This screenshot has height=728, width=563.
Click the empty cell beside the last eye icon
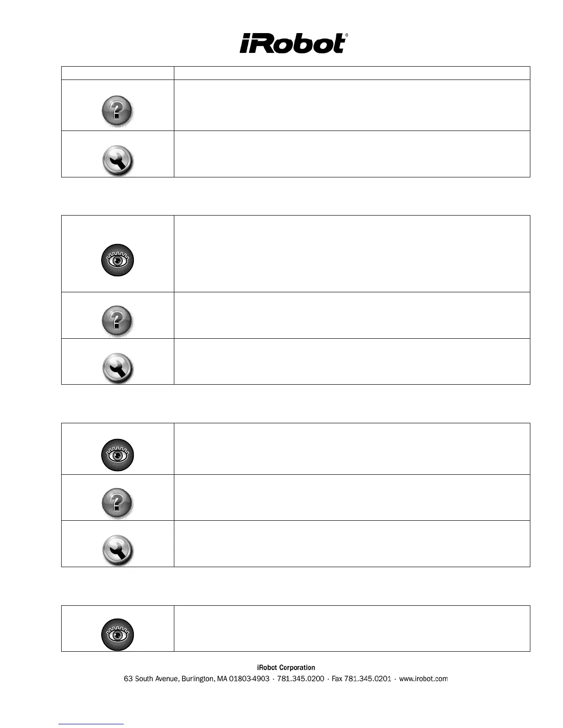pos(352,628)
